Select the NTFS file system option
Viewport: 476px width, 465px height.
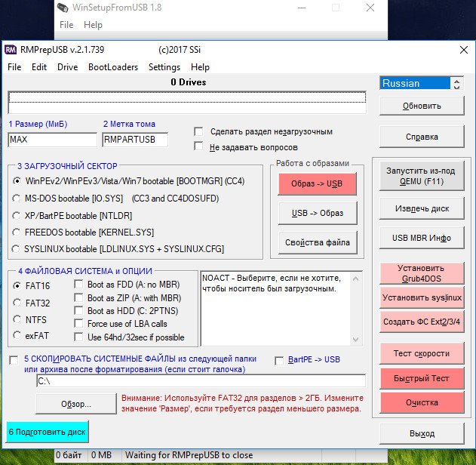18,319
